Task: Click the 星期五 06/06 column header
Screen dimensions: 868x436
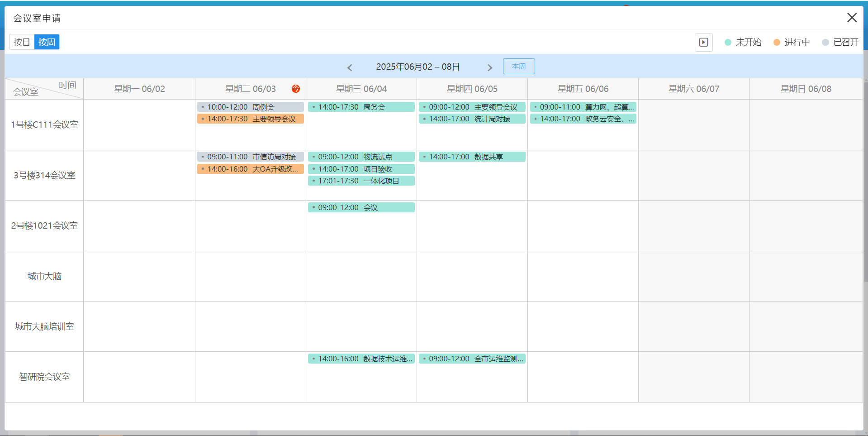Action: point(583,89)
